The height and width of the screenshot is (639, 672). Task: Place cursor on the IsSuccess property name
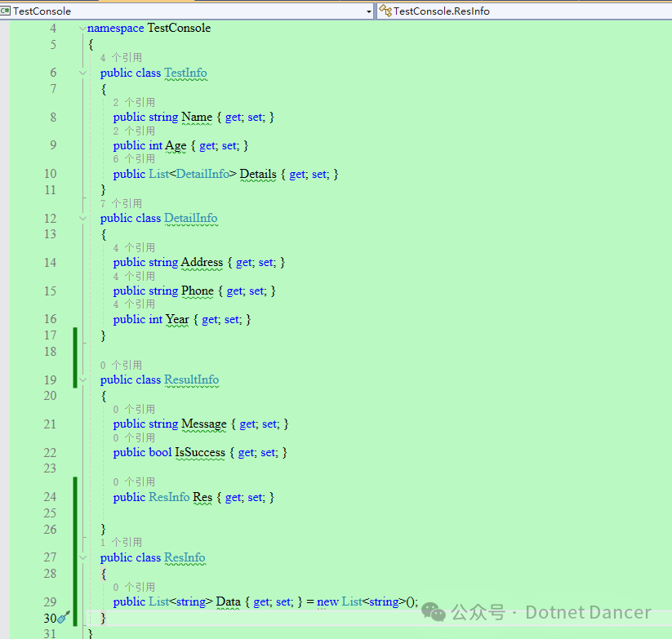pos(200,452)
